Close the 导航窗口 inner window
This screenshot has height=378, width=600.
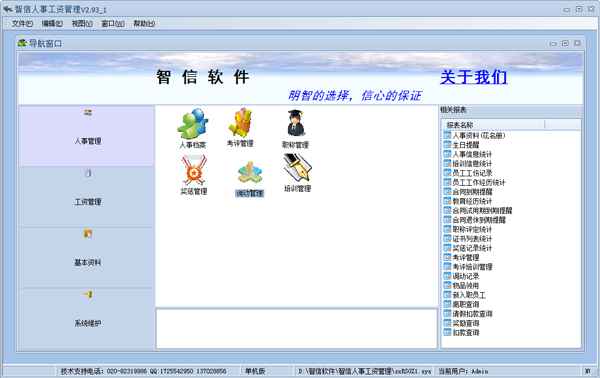click(577, 43)
